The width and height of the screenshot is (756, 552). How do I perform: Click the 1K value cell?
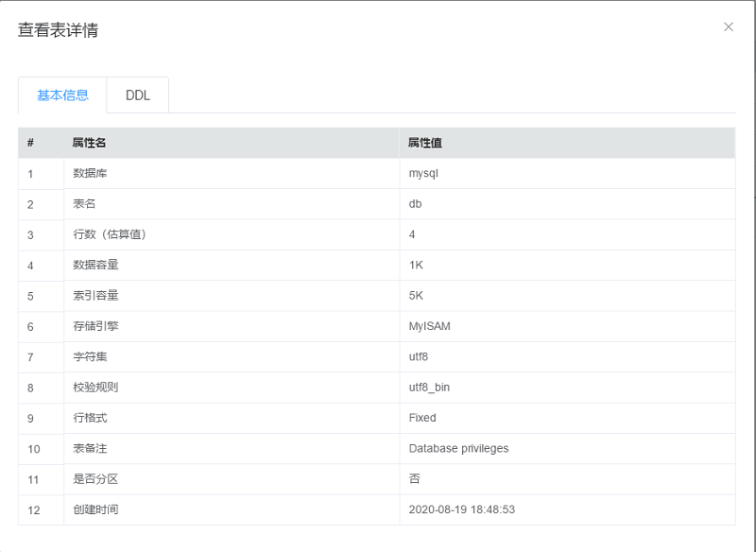(567, 266)
